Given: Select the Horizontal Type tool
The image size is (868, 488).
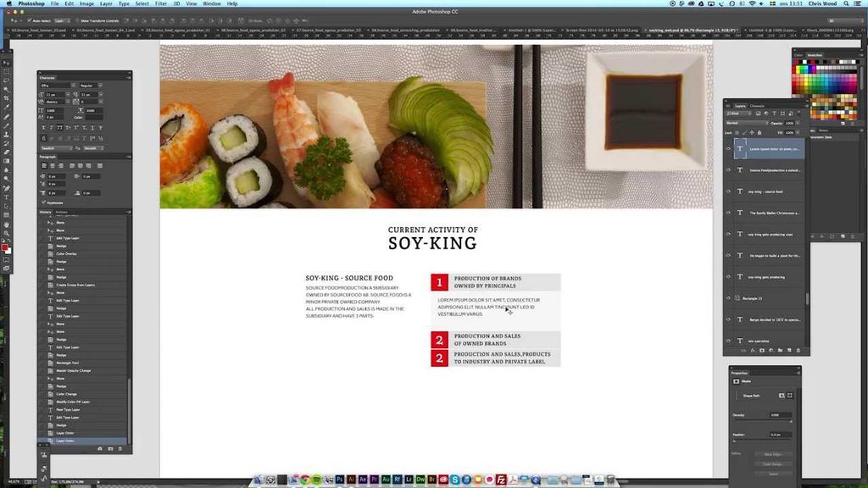Looking at the screenshot, I should click(x=4, y=196).
